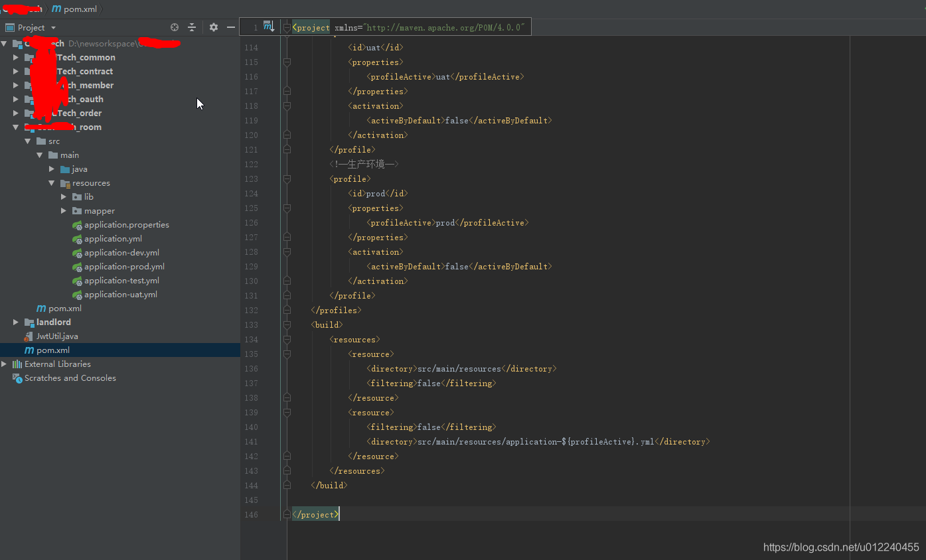Hide the Project tool window

pyautogui.click(x=231, y=27)
